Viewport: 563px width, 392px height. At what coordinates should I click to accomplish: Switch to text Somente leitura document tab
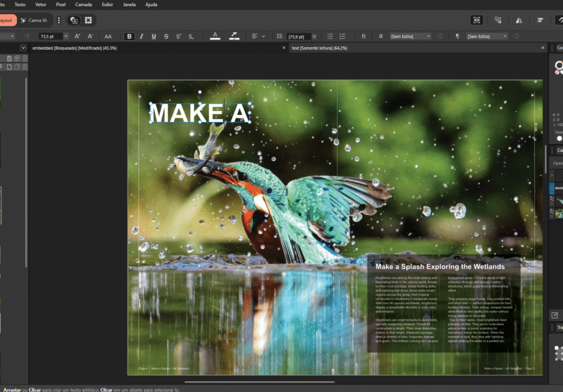[319, 48]
